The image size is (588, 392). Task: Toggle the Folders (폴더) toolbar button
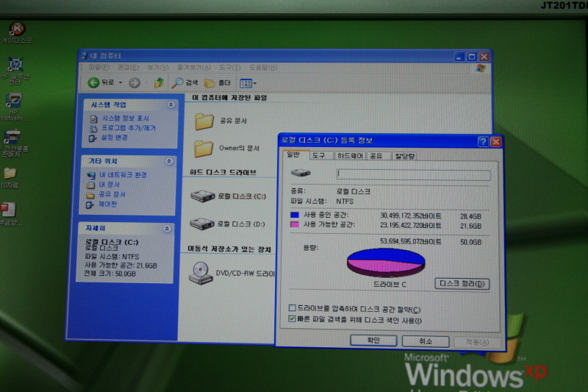click(x=218, y=83)
